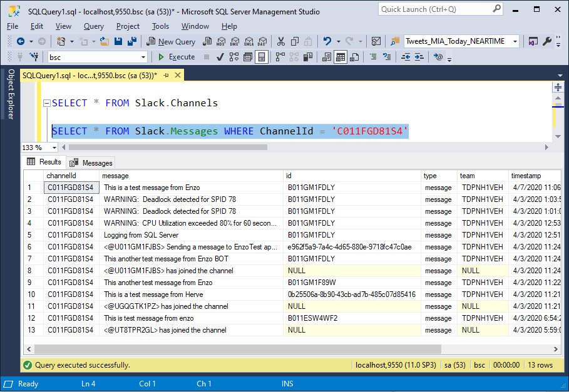This screenshot has width=569, height=392.
Task: Select the id column header
Action: (352, 176)
